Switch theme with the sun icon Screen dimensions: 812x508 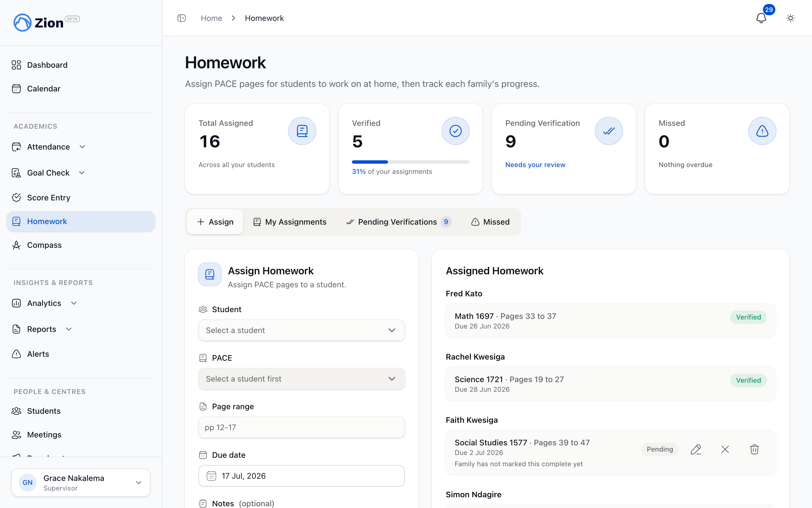pos(791,18)
